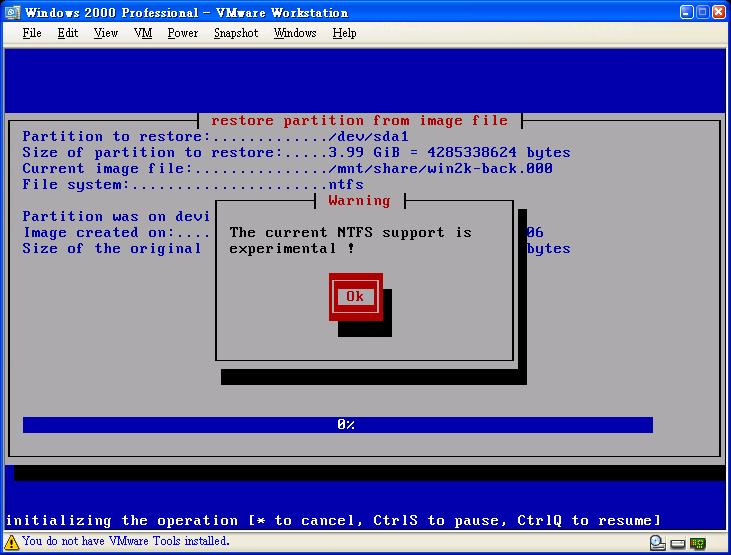Open the File menu

point(32,33)
